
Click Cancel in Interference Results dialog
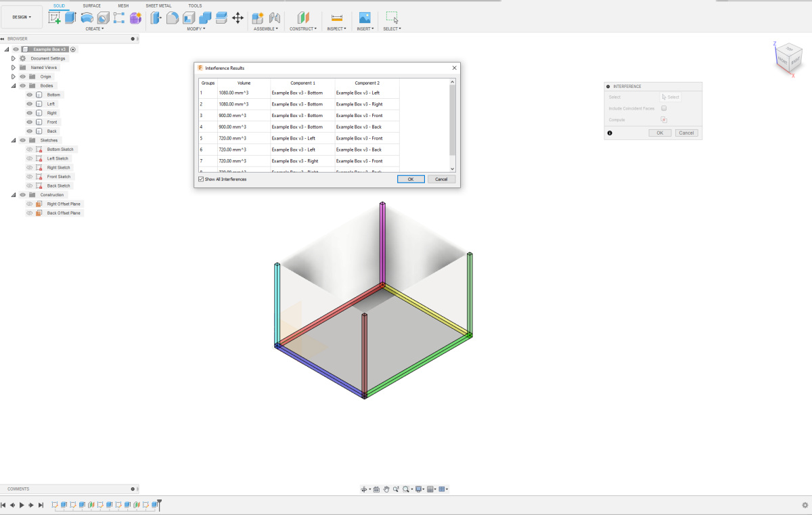point(441,179)
